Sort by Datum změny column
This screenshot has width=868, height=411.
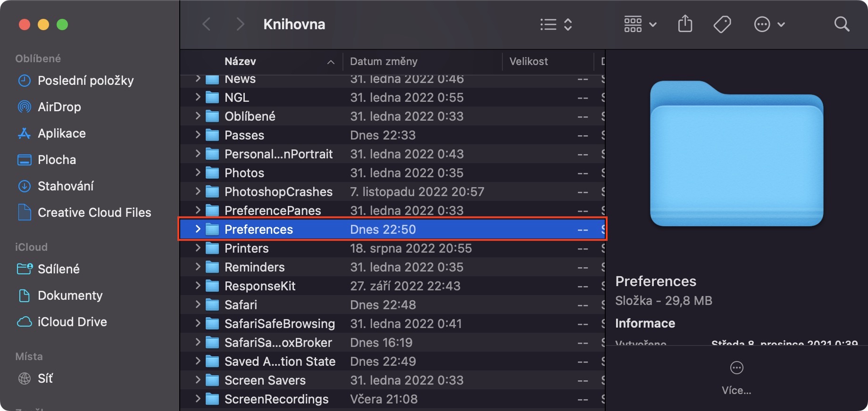tap(384, 61)
